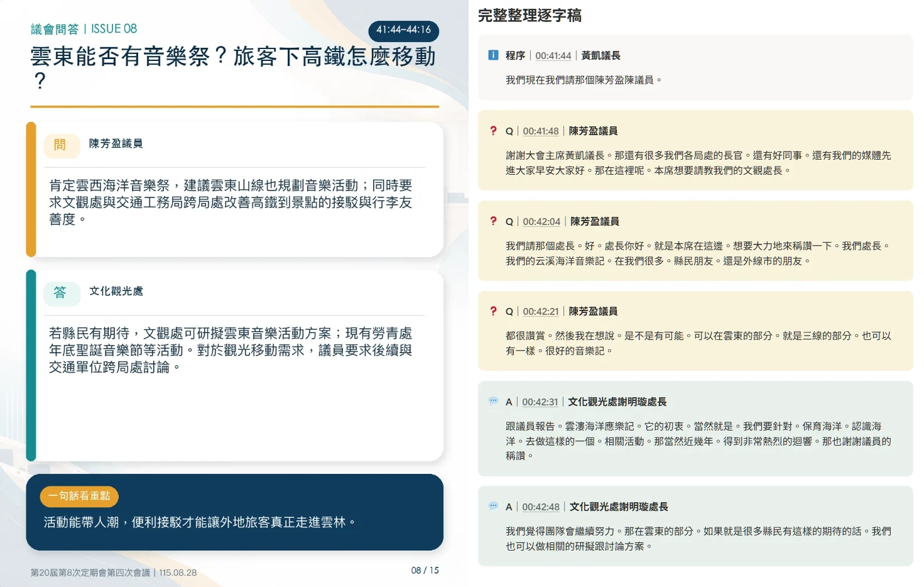Click the question summary starting 肯定雲西海洋音樂祭

click(231, 202)
